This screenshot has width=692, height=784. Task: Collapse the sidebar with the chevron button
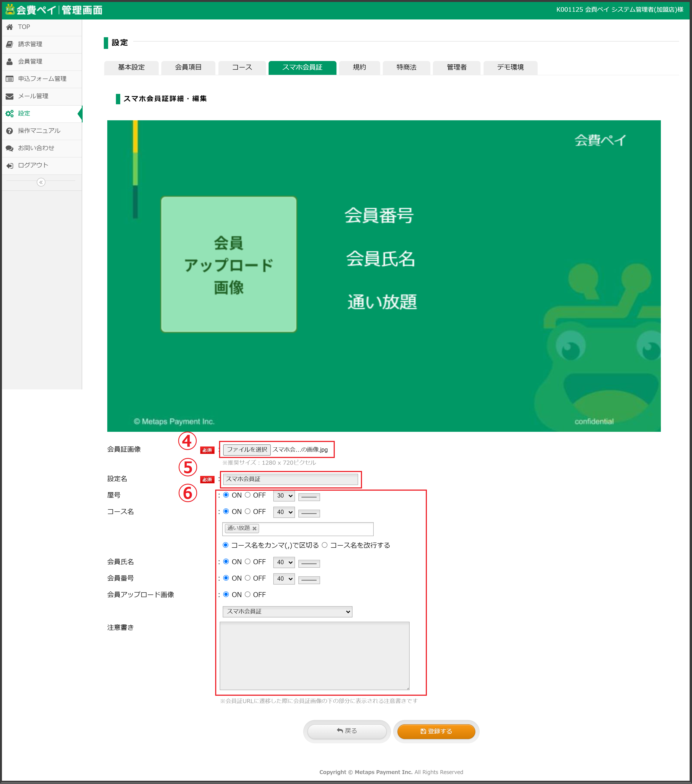pos(41,182)
